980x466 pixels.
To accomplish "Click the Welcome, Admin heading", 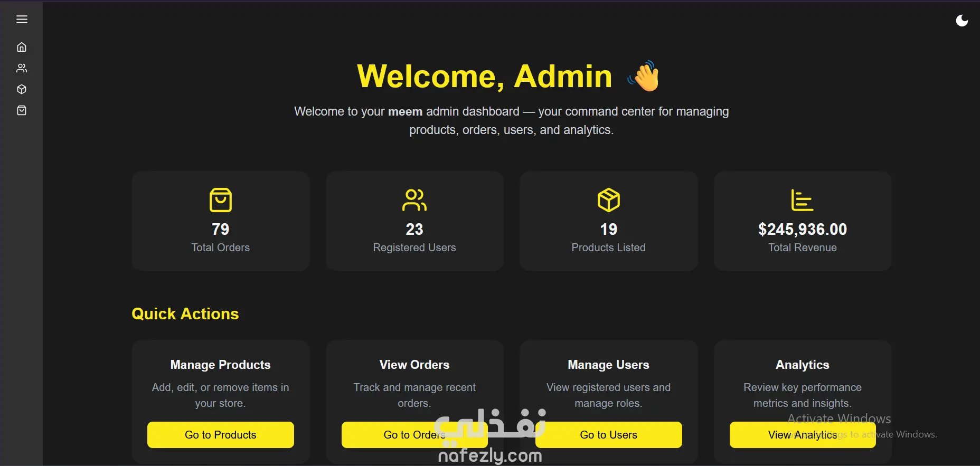I will (485, 76).
